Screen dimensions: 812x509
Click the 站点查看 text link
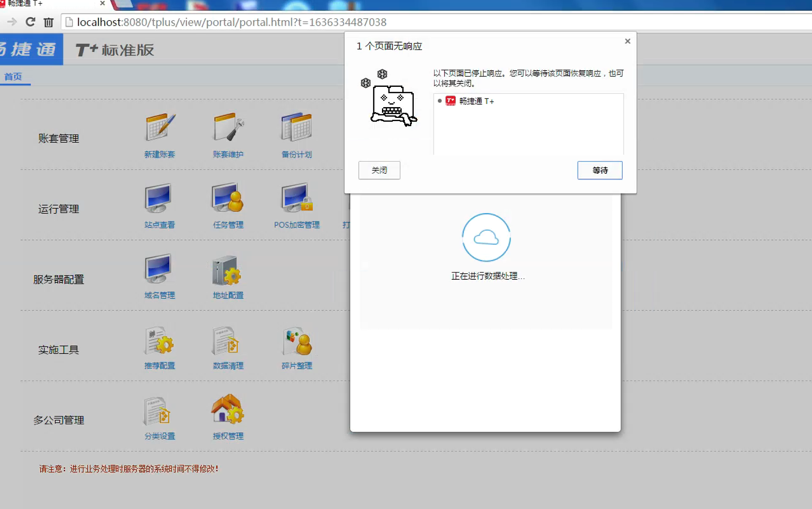160,225
